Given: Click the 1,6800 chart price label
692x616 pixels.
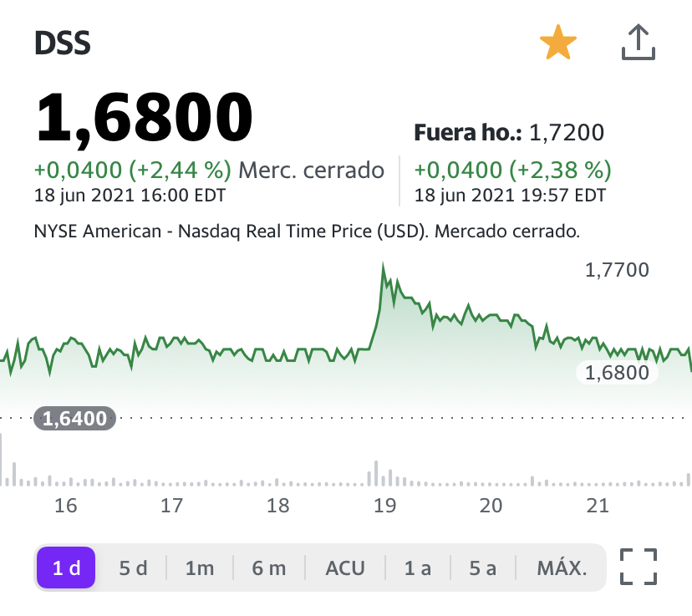Looking at the screenshot, I should coord(617,373).
